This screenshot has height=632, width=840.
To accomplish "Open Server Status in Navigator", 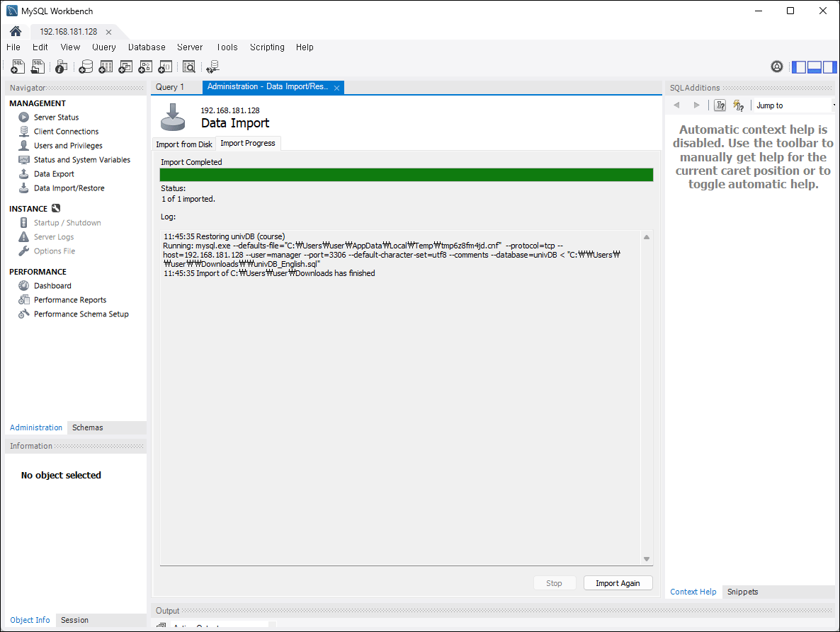I will click(56, 117).
